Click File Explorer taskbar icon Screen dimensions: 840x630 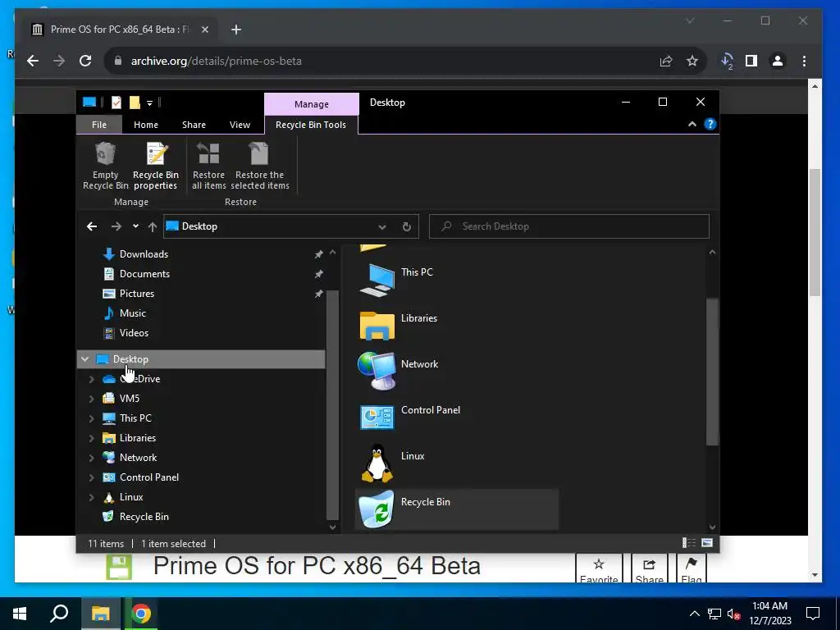click(x=100, y=614)
